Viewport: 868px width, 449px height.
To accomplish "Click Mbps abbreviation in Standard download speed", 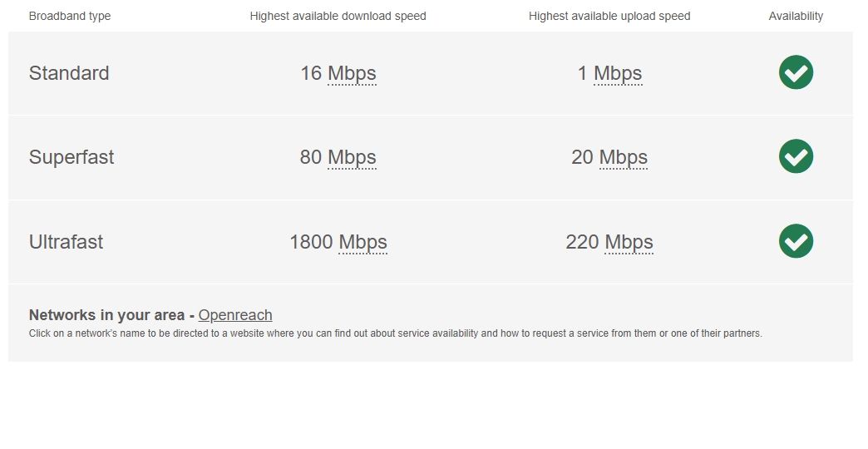I will pos(352,74).
